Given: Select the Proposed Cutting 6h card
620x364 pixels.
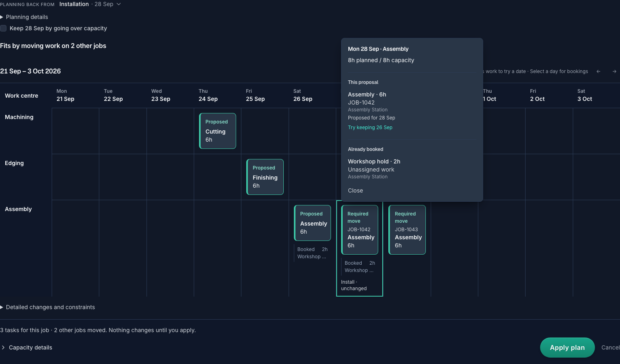Looking at the screenshot, I should pos(218,131).
